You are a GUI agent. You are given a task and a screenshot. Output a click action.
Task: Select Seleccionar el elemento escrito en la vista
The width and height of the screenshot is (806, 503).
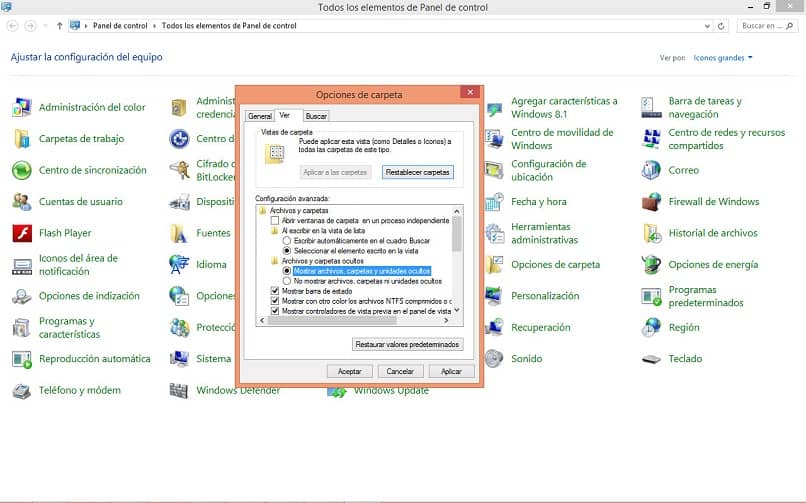click(x=287, y=251)
